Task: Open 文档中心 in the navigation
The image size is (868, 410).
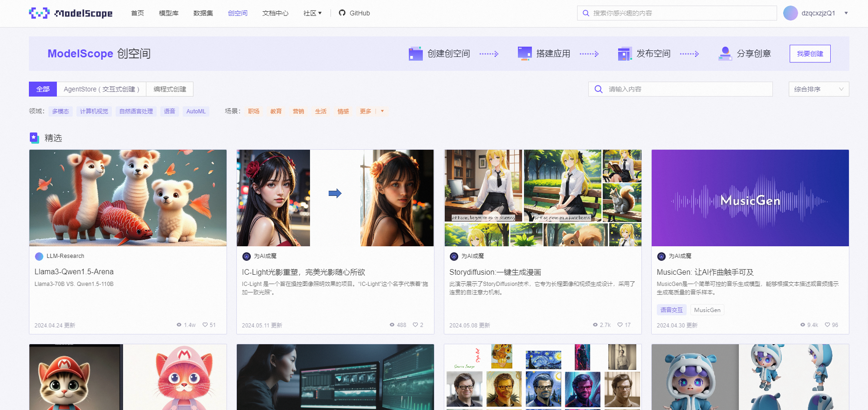Action: click(x=276, y=13)
